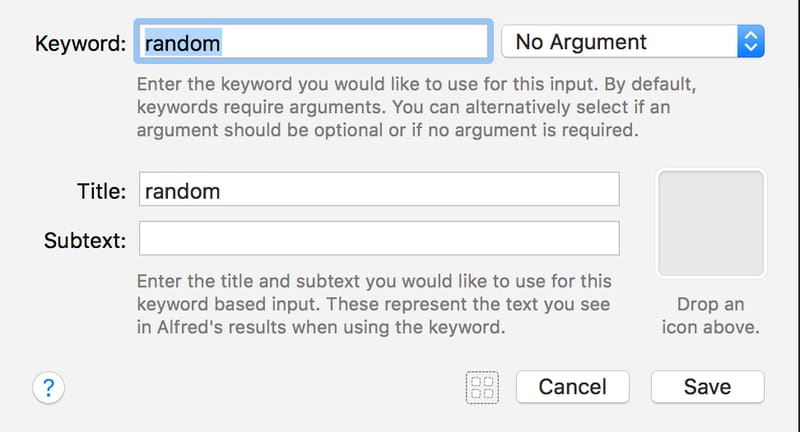The height and width of the screenshot is (432, 800).
Task: Click the highlighted "random" text in Keyword
Action: pyautogui.click(x=183, y=42)
